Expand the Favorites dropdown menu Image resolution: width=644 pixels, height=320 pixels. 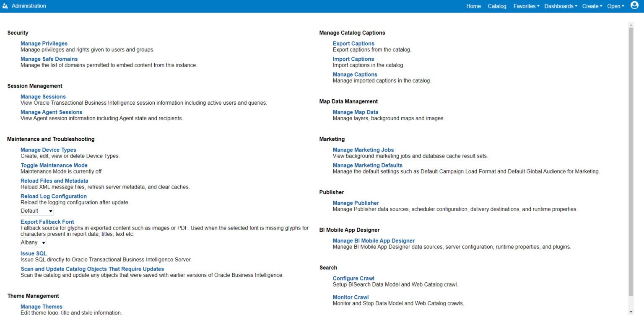(x=526, y=6)
